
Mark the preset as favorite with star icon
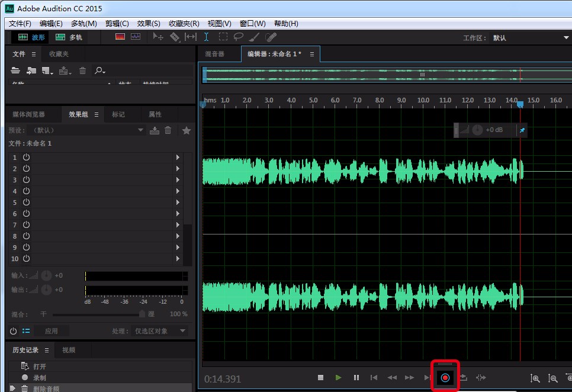187,130
